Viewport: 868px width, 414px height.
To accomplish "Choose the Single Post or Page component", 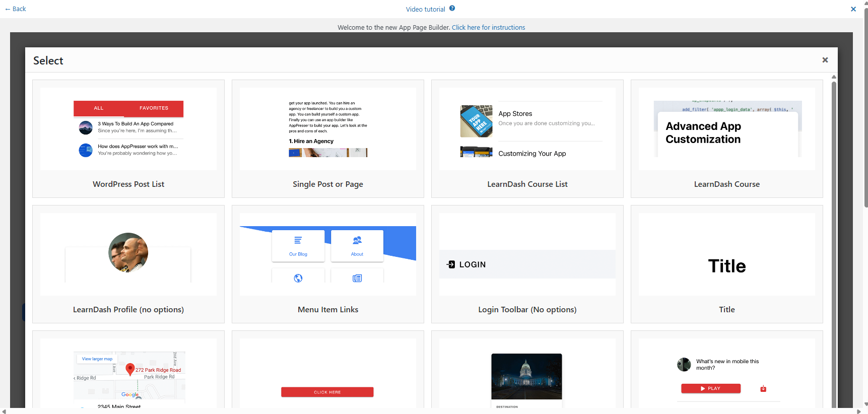I will point(328,139).
